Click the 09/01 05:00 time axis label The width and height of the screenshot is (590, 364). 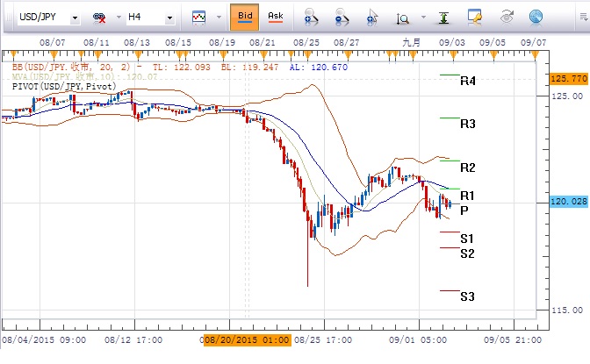418,340
